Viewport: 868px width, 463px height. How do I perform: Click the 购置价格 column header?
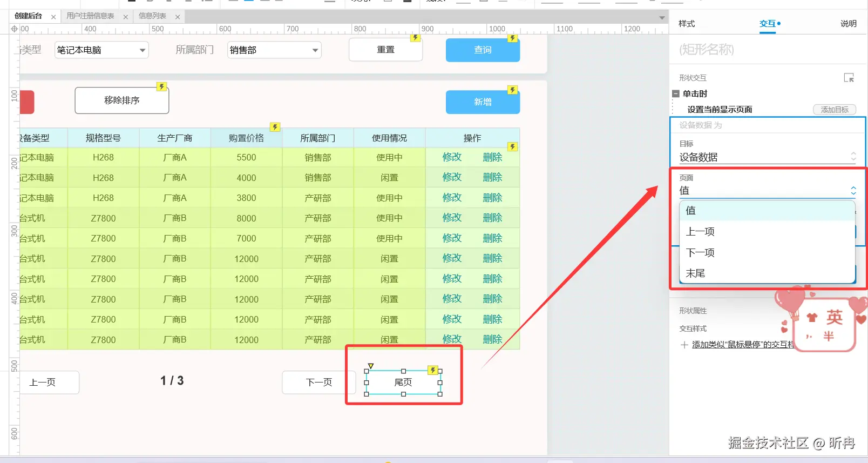(x=246, y=138)
